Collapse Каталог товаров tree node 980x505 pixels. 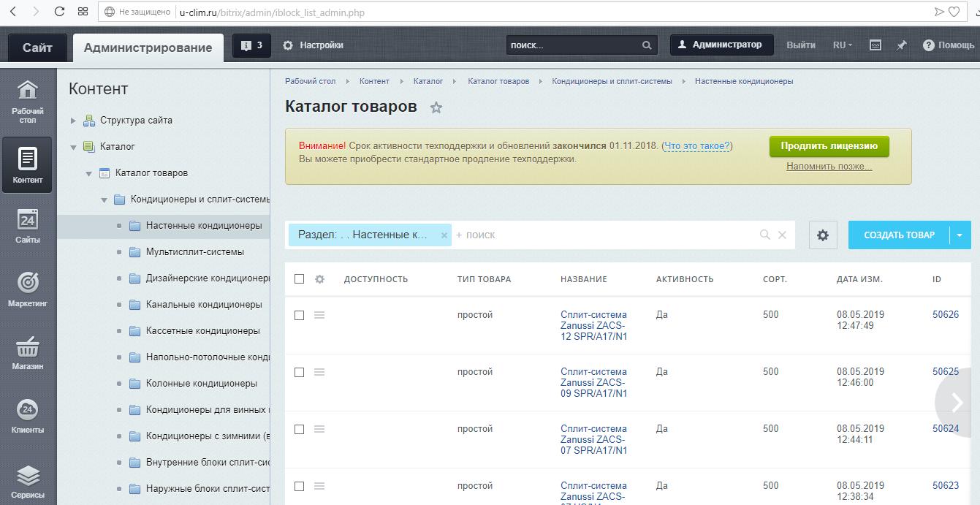click(x=88, y=173)
